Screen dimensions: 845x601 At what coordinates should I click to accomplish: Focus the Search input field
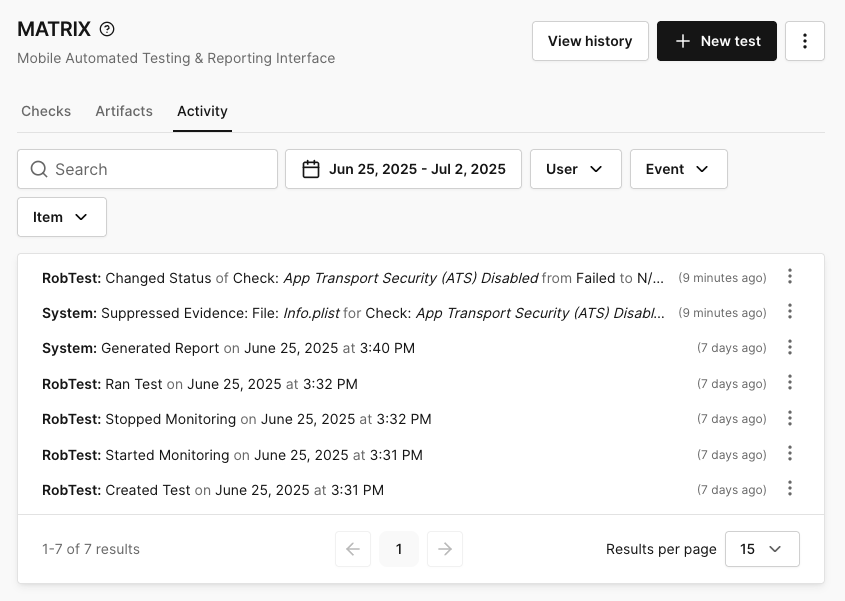tap(147, 169)
